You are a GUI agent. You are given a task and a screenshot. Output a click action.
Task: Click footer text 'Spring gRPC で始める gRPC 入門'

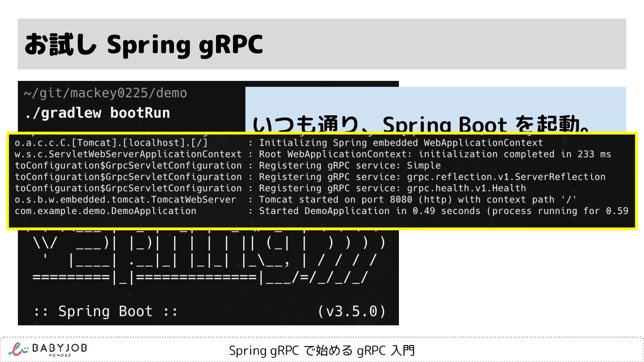(x=322, y=350)
